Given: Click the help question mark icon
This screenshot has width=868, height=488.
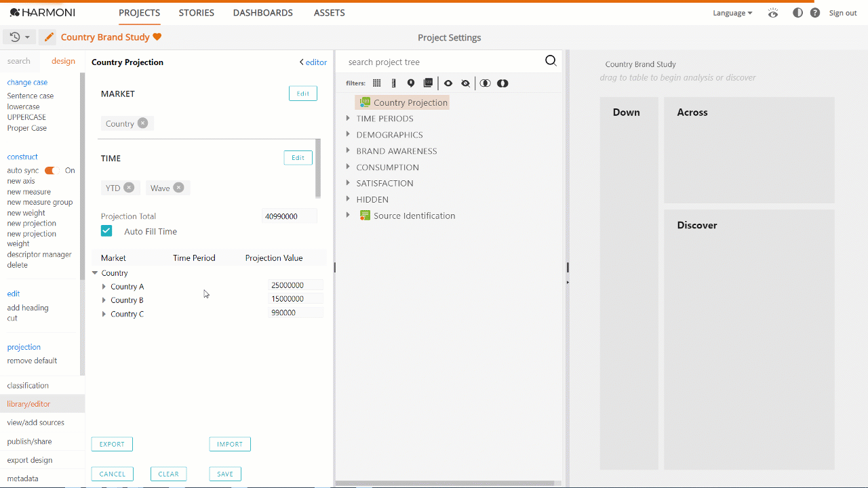Looking at the screenshot, I should [x=815, y=13].
